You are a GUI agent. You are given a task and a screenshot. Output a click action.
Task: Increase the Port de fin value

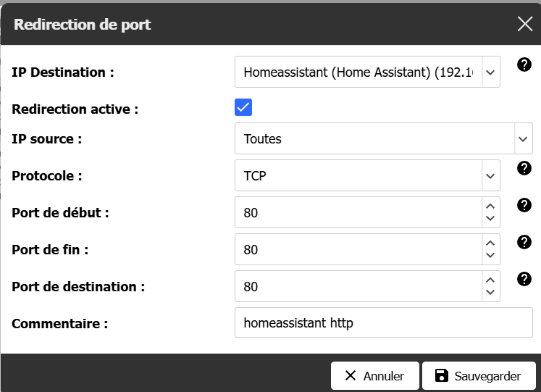pos(490,243)
